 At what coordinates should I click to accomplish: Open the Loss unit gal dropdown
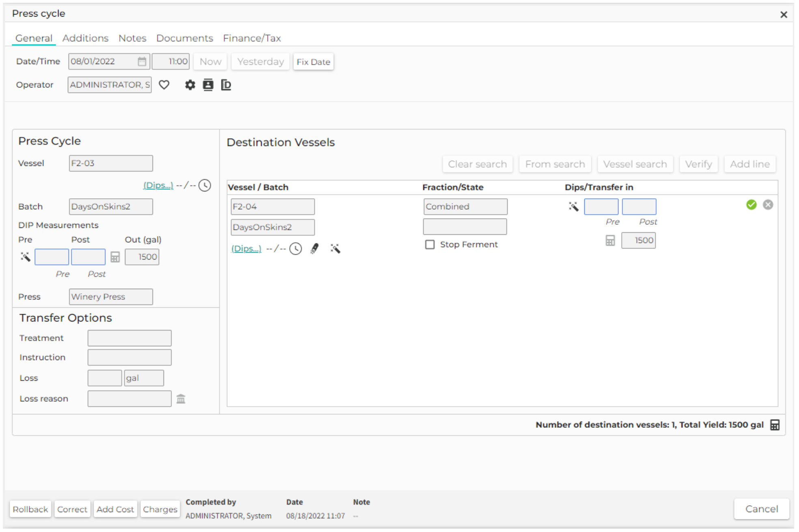point(144,378)
